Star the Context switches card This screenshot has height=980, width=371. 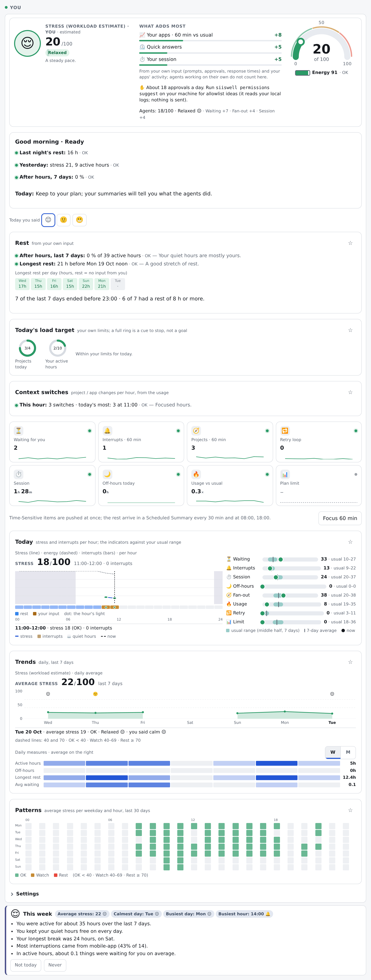pyautogui.click(x=350, y=392)
